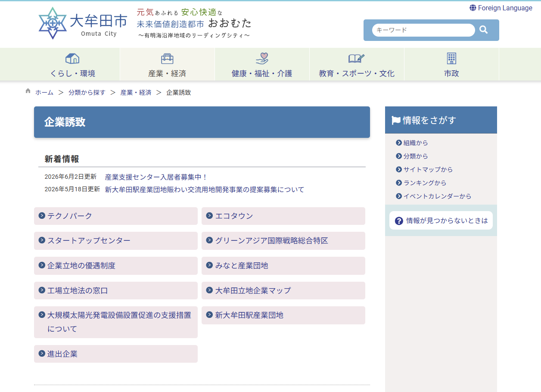Open the スタートアップセンター category link

tap(115, 241)
